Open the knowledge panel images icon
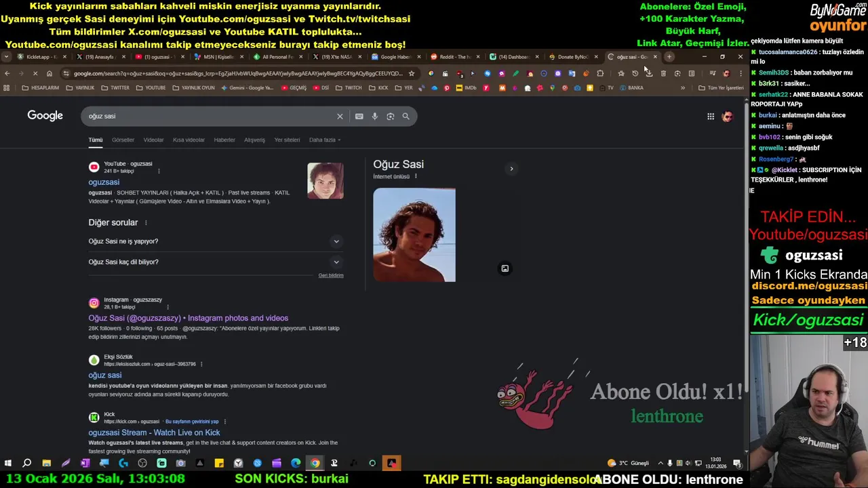868x488 pixels. (505, 268)
